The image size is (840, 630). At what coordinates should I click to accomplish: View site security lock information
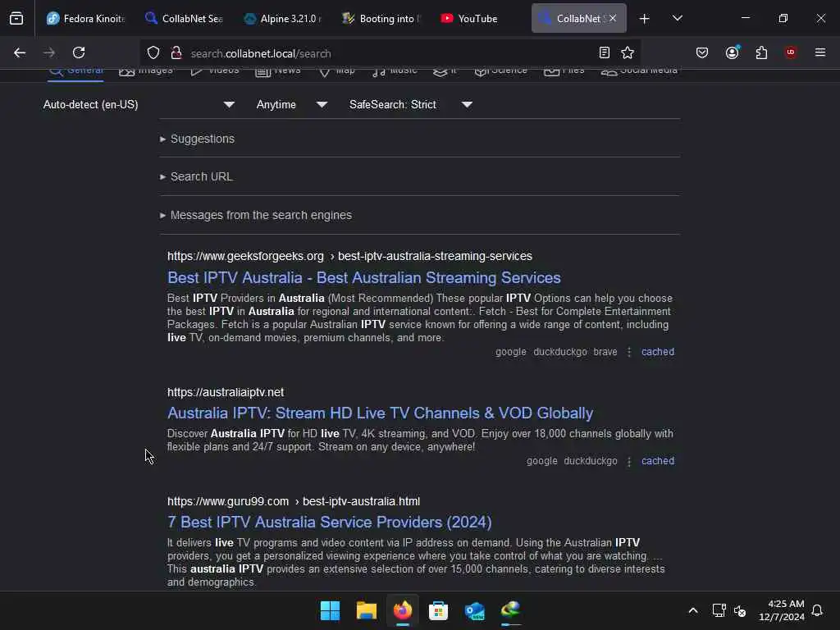coord(176,53)
